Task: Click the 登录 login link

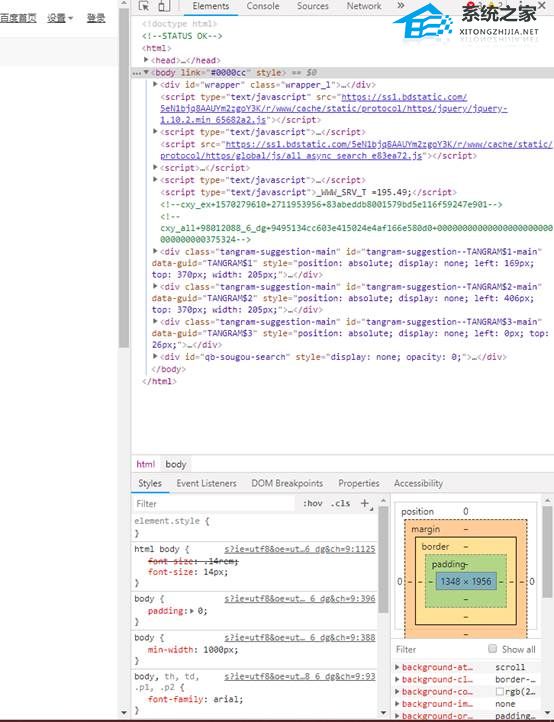Action: pos(96,18)
